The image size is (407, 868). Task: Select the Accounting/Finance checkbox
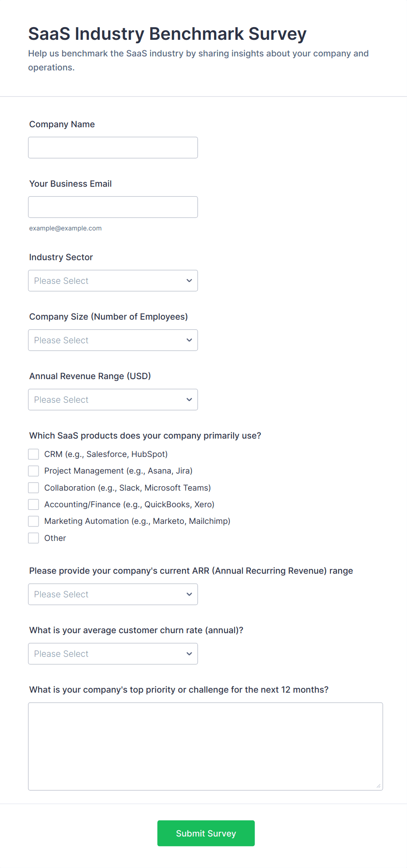tap(34, 505)
